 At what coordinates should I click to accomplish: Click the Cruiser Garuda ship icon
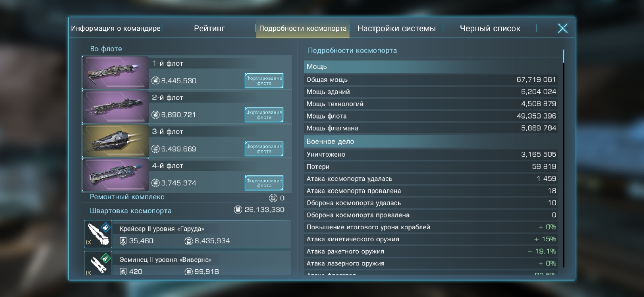[98, 234]
